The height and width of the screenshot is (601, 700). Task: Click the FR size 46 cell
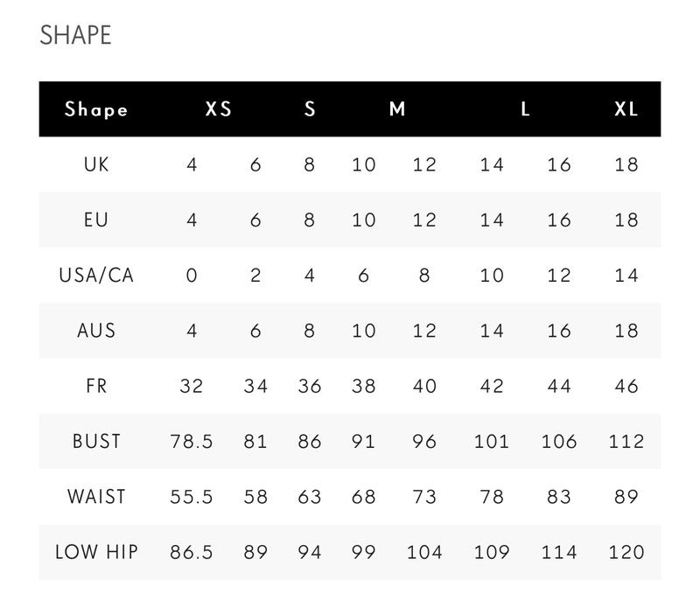tap(626, 386)
